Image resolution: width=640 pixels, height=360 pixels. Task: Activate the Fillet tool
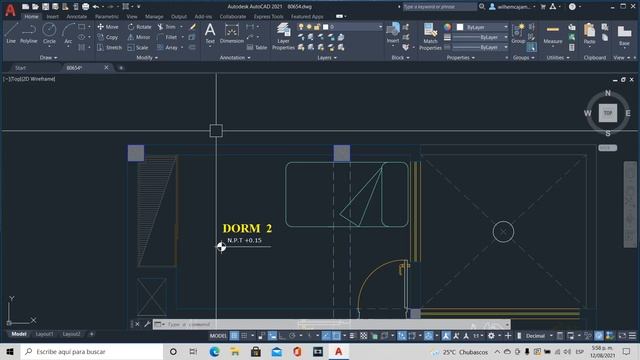pos(167,37)
